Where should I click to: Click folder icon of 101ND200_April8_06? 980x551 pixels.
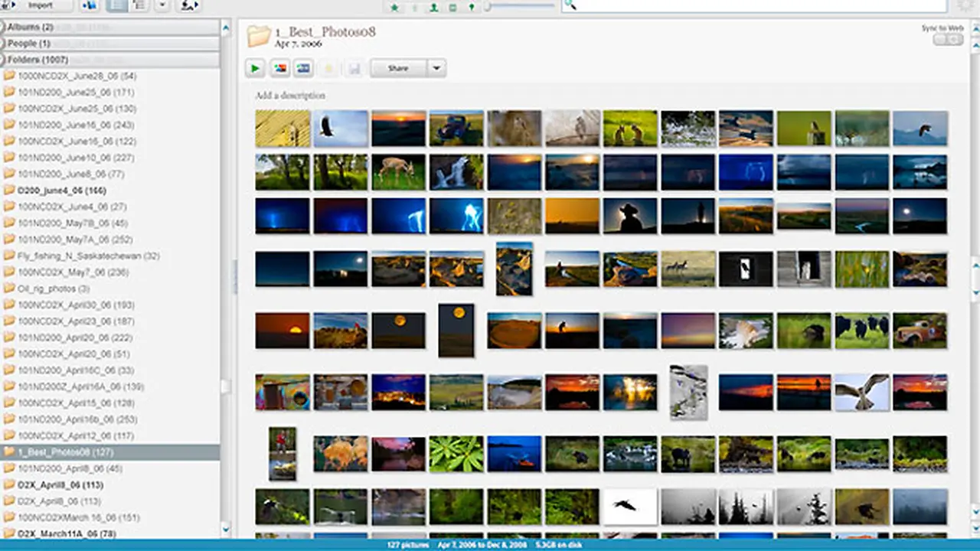click(9, 468)
